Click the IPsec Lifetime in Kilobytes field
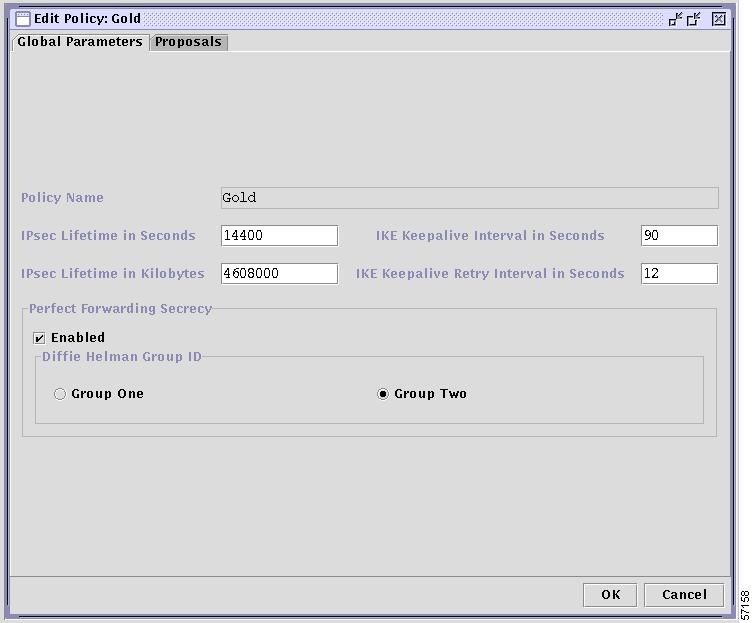The image size is (752, 623). pyautogui.click(x=280, y=273)
